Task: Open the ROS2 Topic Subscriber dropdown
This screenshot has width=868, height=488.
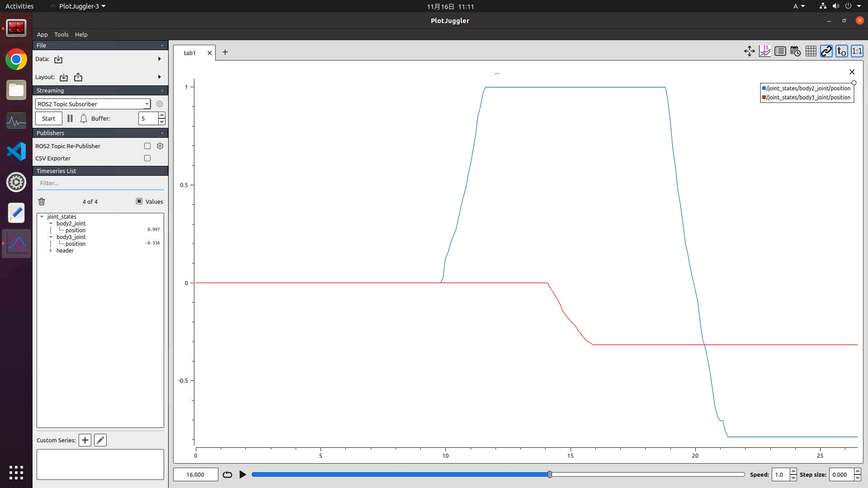Action: pos(93,104)
